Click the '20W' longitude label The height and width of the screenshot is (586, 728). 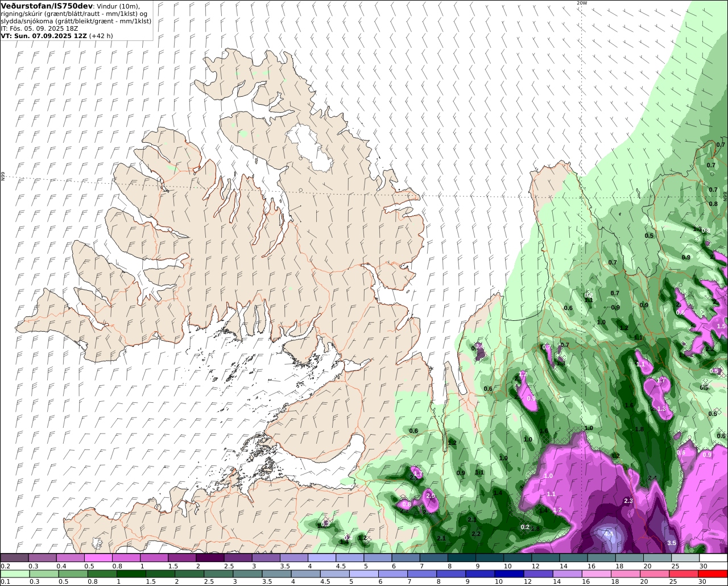tap(581, 3)
